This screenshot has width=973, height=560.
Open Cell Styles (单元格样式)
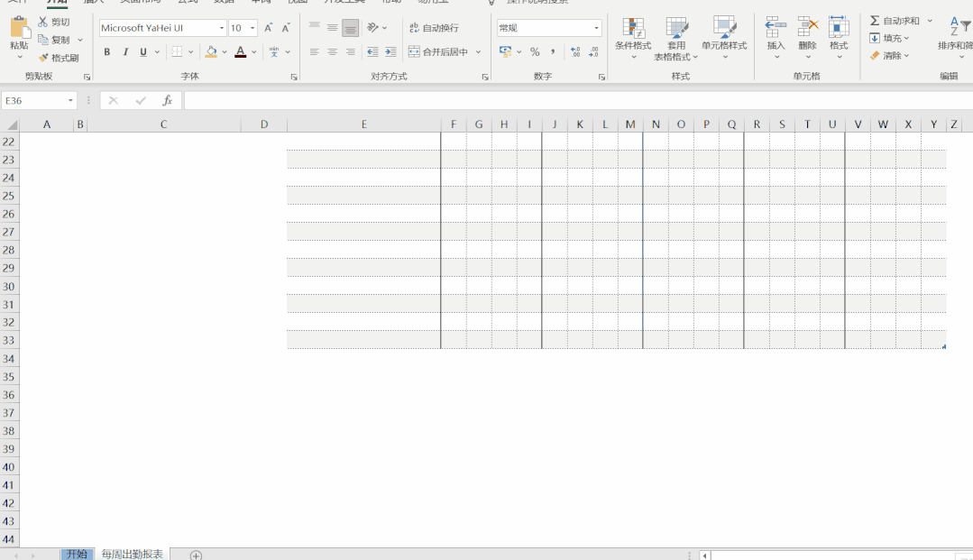(x=724, y=39)
